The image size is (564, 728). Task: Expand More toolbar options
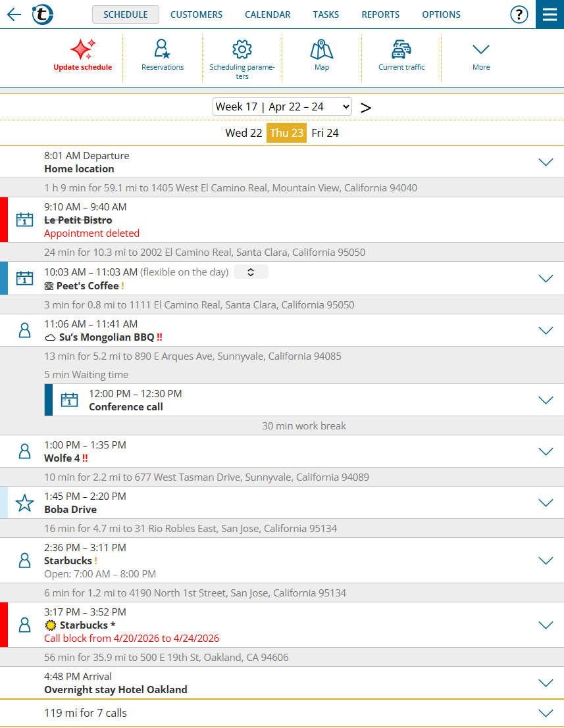coord(481,50)
